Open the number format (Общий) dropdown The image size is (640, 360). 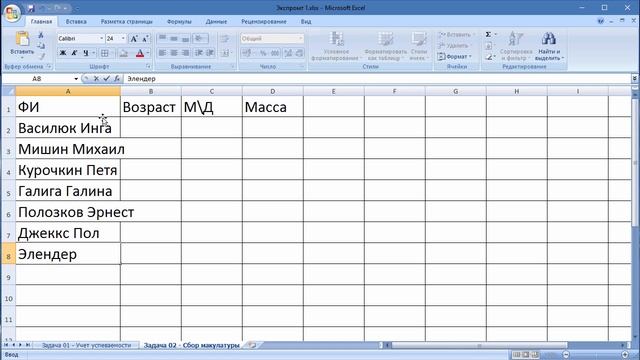(300, 38)
